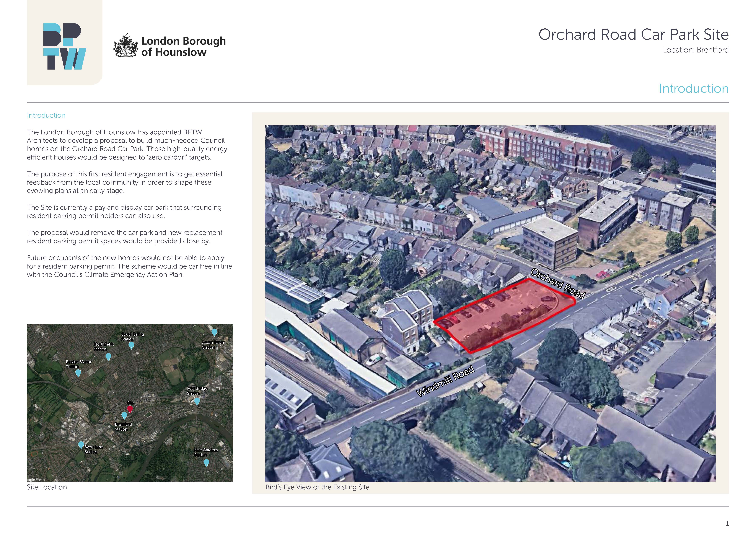Click the Acton Town Station pin

click(214, 332)
